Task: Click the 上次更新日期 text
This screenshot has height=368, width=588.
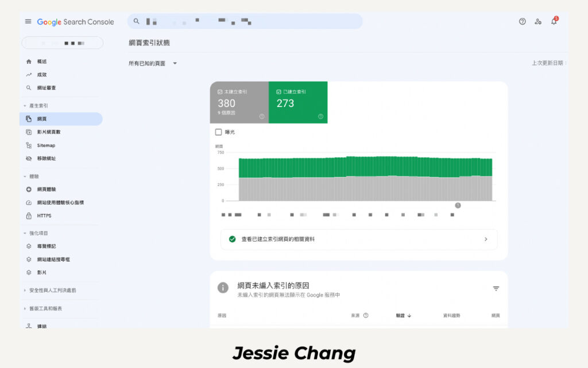Action: pos(548,63)
